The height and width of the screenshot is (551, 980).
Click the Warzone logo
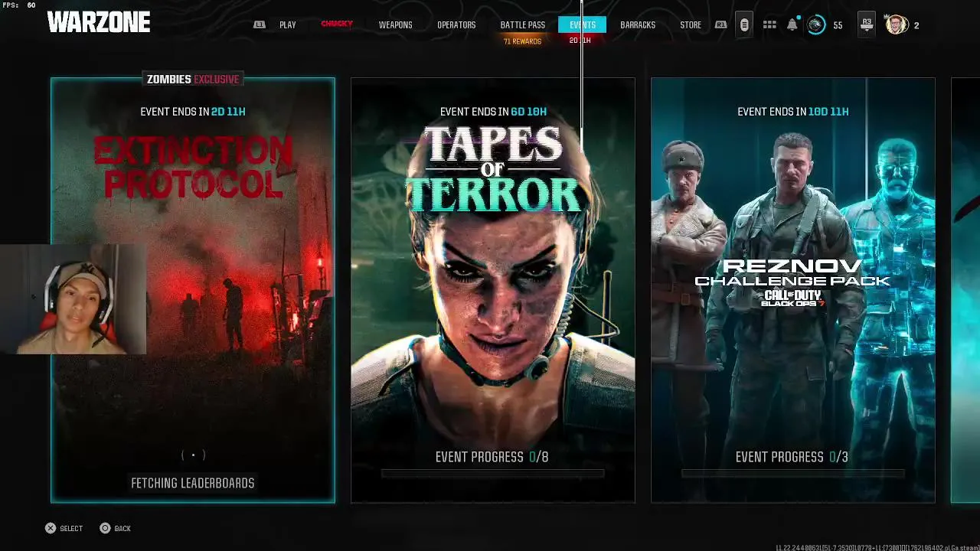pos(99,23)
